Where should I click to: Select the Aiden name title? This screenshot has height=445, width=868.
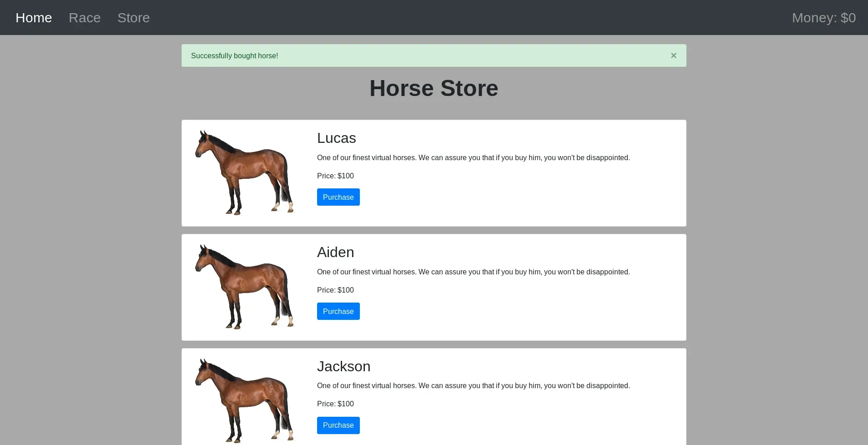click(x=335, y=252)
